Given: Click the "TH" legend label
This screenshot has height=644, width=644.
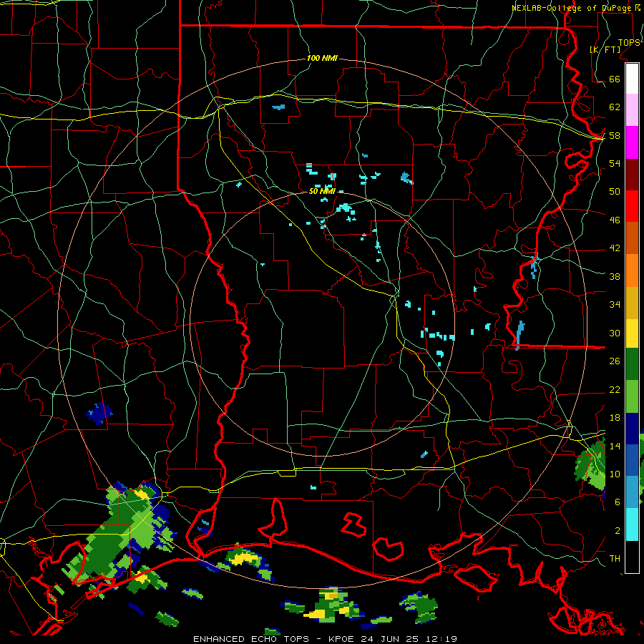Looking at the screenshot, I should tap(615, 558).
